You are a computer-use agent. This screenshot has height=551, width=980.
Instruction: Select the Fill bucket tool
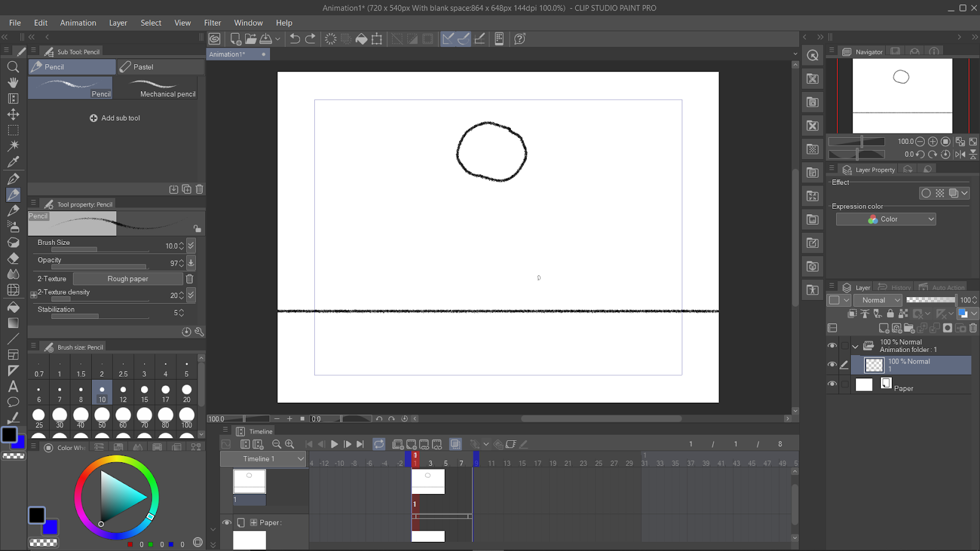[x=13, y=307]
